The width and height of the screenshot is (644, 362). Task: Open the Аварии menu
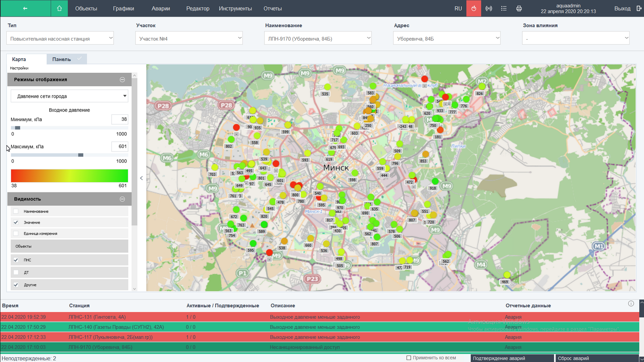pos(161,8)
